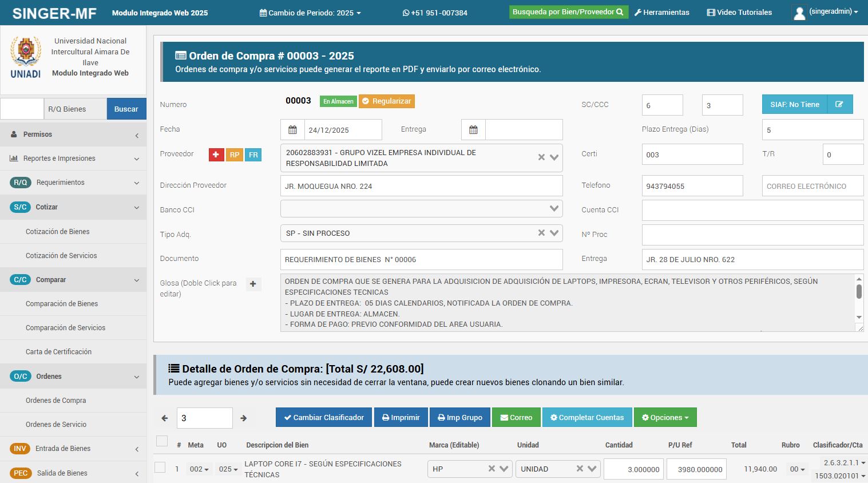Click the Completar Cuentas button
This screenshot has width=868, height=483.
(x=587, y=417)
